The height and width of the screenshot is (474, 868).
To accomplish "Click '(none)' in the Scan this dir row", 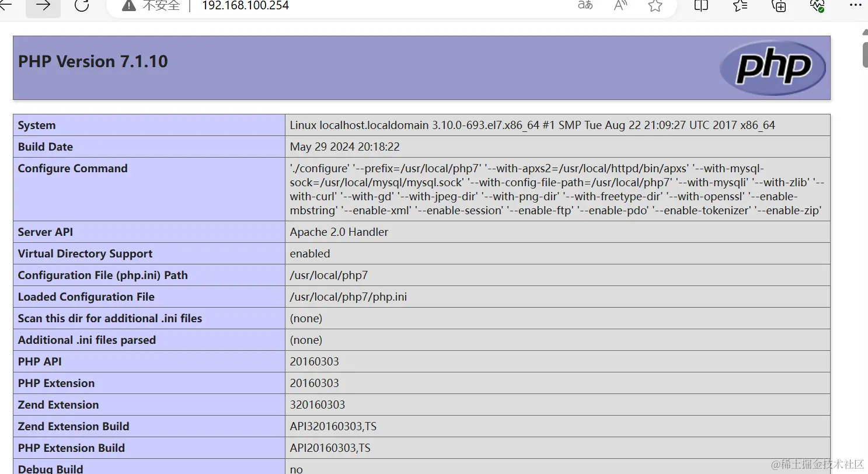I will 306,318.
